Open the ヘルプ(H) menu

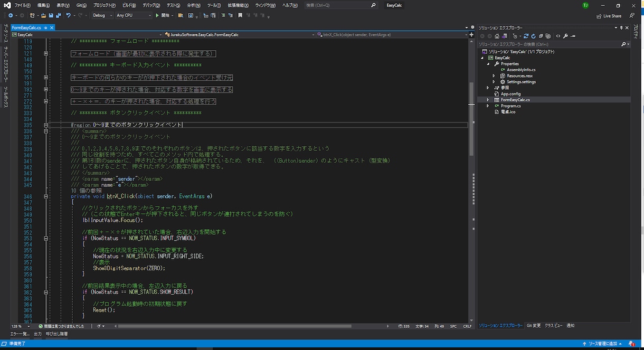point(290,5)
